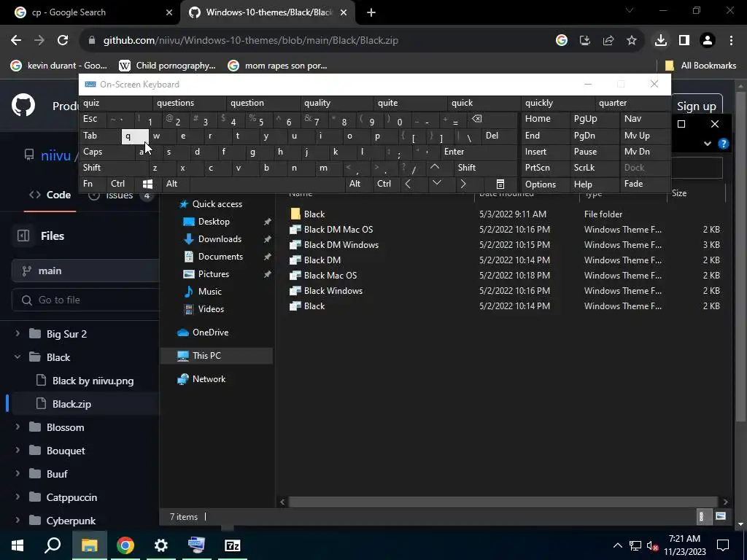Expand the Catppuccin folder

tap(18, 497)
